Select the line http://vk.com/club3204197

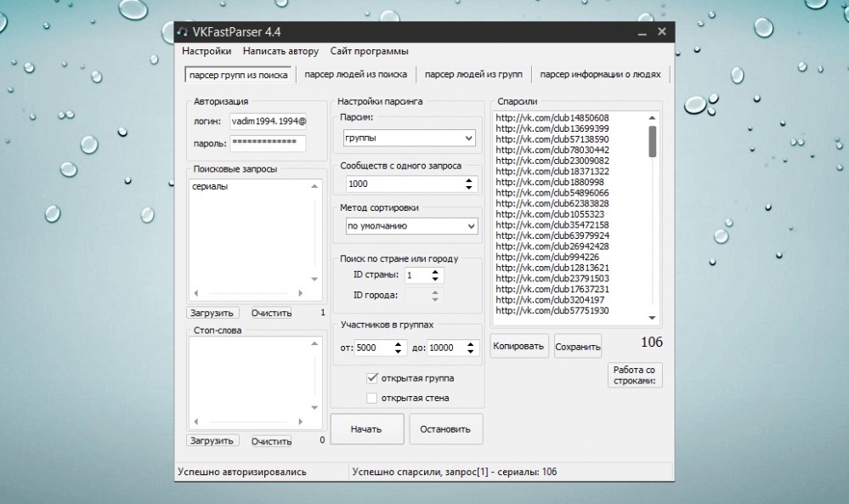coord(550,300)
